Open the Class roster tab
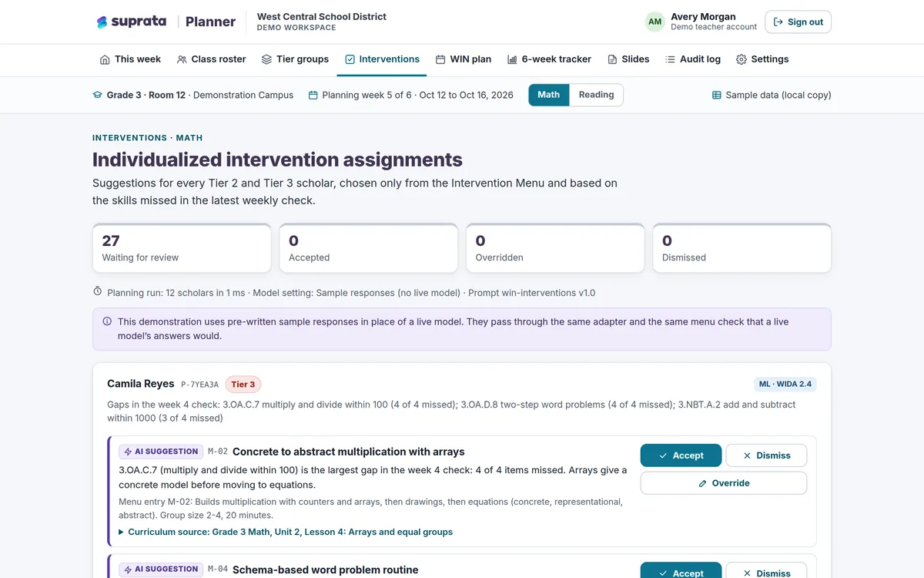 (x=211, y=59)
